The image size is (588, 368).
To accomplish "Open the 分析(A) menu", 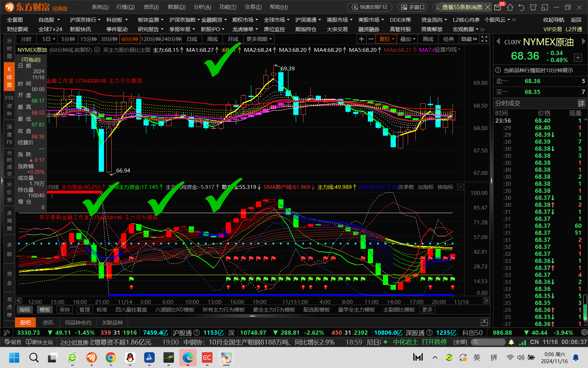I will 202,7.
